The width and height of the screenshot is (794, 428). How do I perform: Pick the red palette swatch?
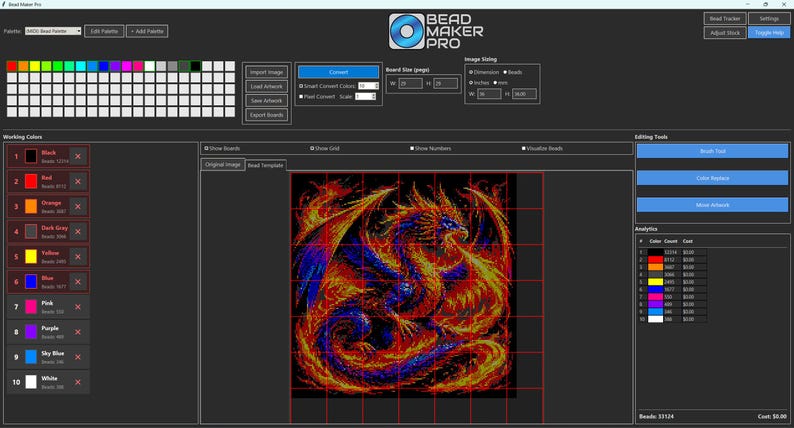12,66
